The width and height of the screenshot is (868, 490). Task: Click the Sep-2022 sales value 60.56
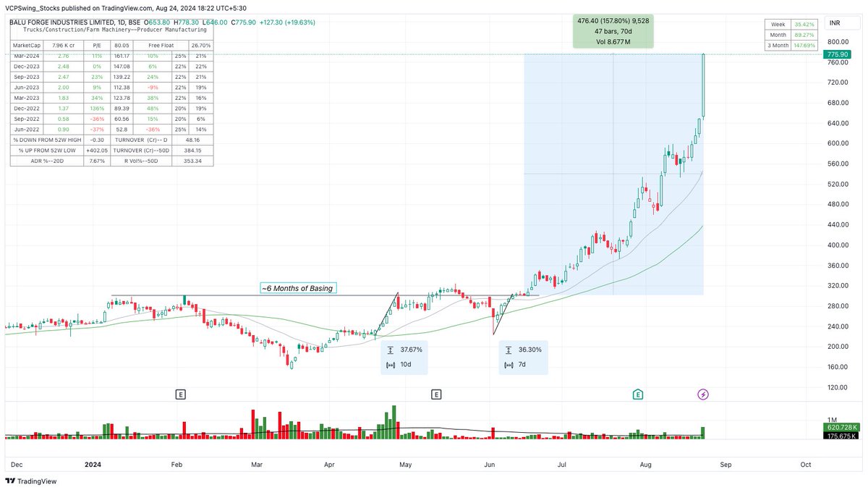tap(122, 119)
